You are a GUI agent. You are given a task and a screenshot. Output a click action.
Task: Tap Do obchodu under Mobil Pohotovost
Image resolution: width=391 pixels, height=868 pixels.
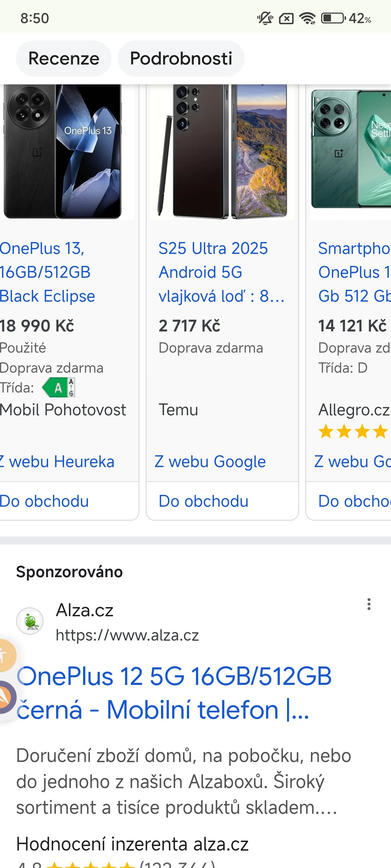(44, 501)
